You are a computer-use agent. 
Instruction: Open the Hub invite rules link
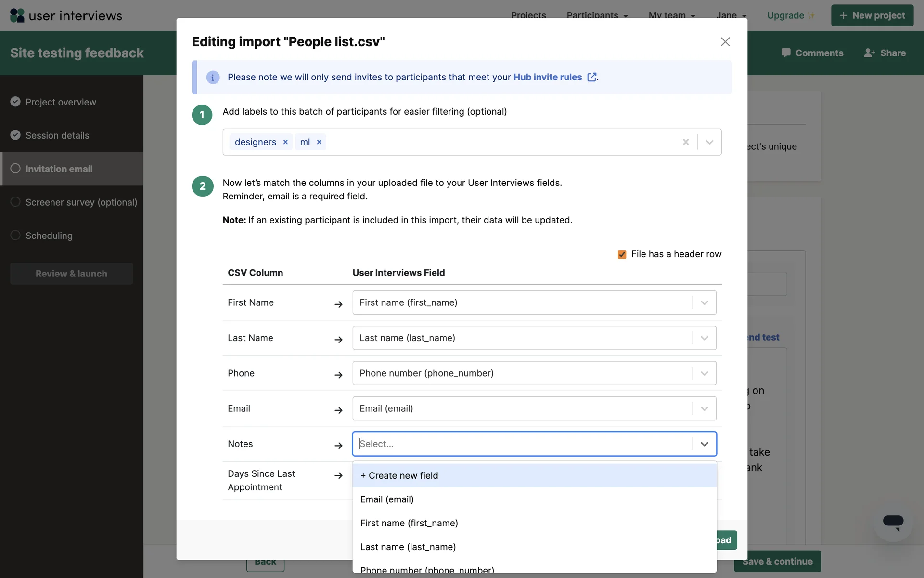548,77
